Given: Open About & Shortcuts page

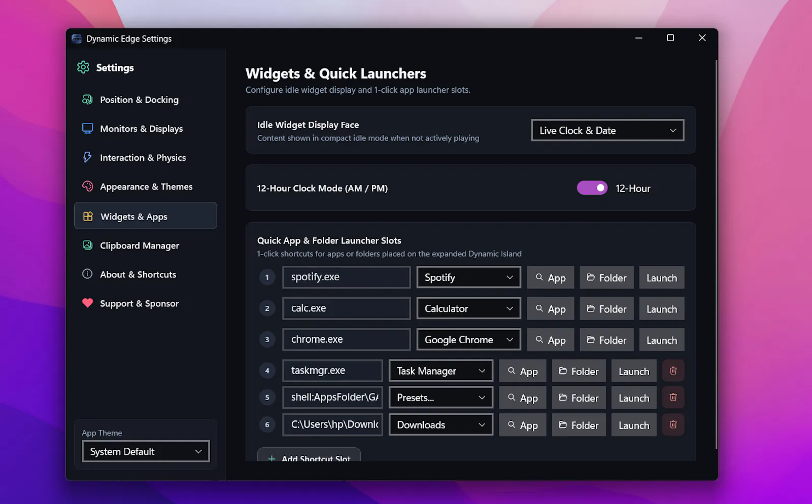Looking at the screenshot, I should (146, 274).
